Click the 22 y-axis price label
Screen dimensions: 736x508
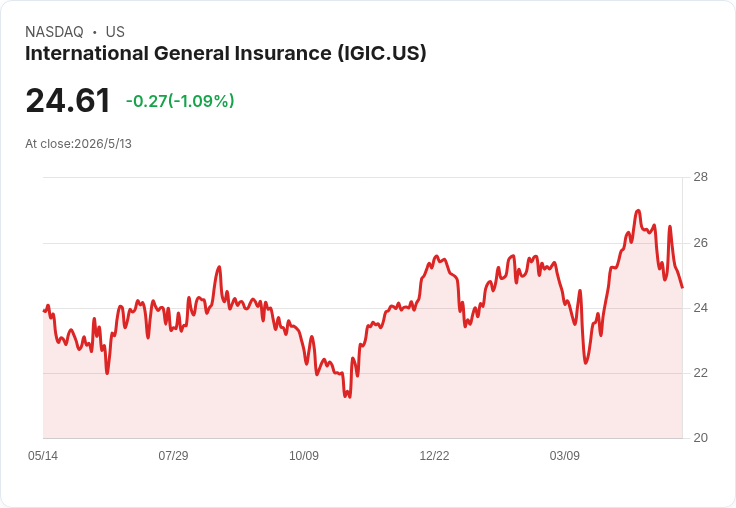pyautogui.click(x=700, y=373)
